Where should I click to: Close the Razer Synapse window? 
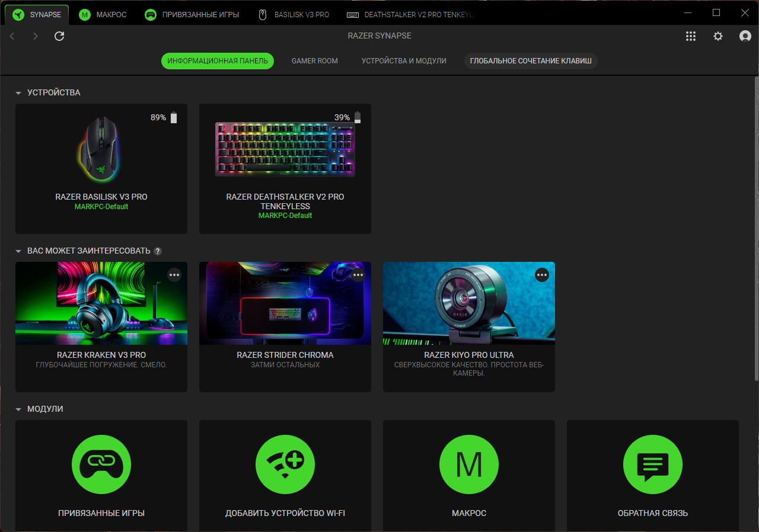pos(745,12)
